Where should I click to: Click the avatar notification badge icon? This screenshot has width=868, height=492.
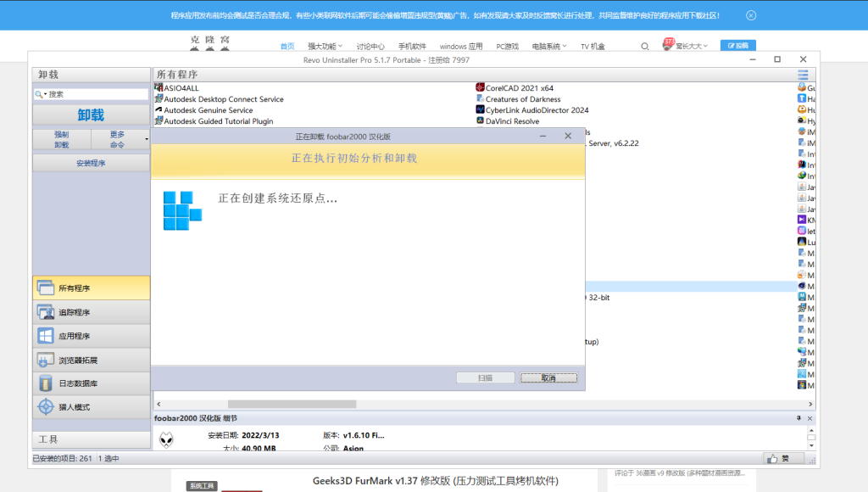click(x=669, y=44)
